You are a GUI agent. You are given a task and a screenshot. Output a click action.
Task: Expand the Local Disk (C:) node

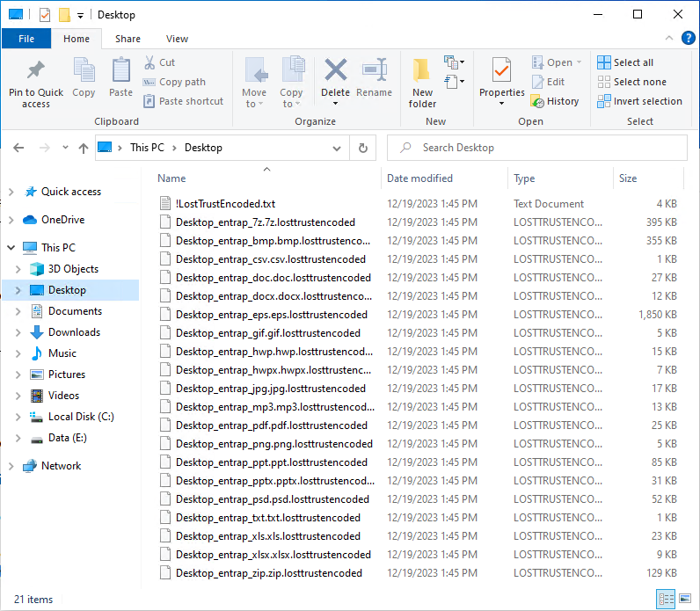tap(18, 417)
